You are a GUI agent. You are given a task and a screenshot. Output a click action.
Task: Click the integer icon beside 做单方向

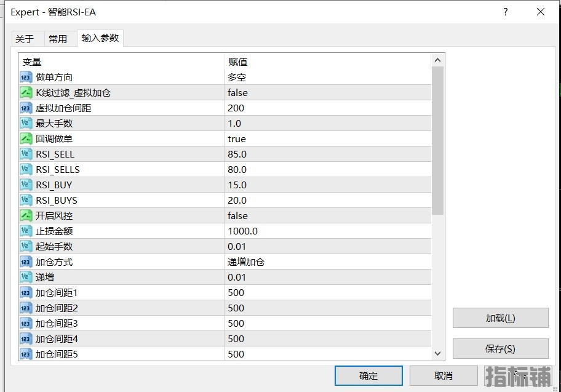coord(26,77)
